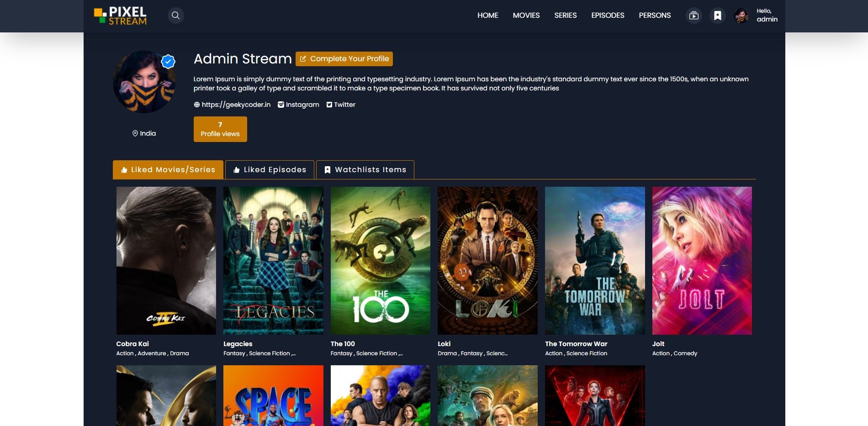The height and width of the screenshot is (426, 868).
Task: Click the Cobra Kai poster
Action: (x=166, y=261)
